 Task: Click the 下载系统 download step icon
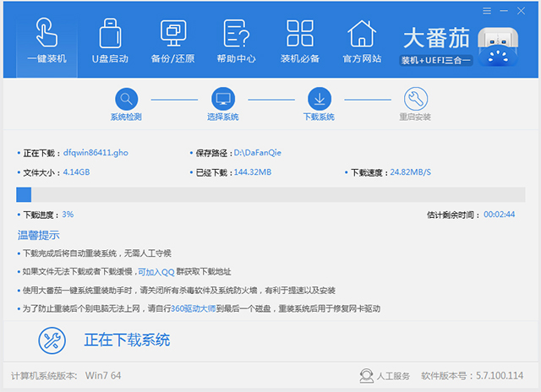tap(319, 98)
